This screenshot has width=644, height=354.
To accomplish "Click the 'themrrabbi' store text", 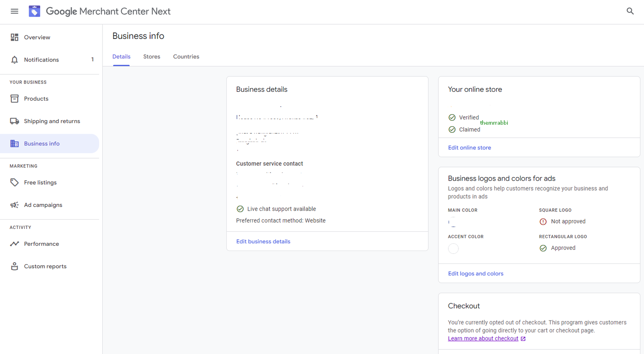I will pos(494,123).
